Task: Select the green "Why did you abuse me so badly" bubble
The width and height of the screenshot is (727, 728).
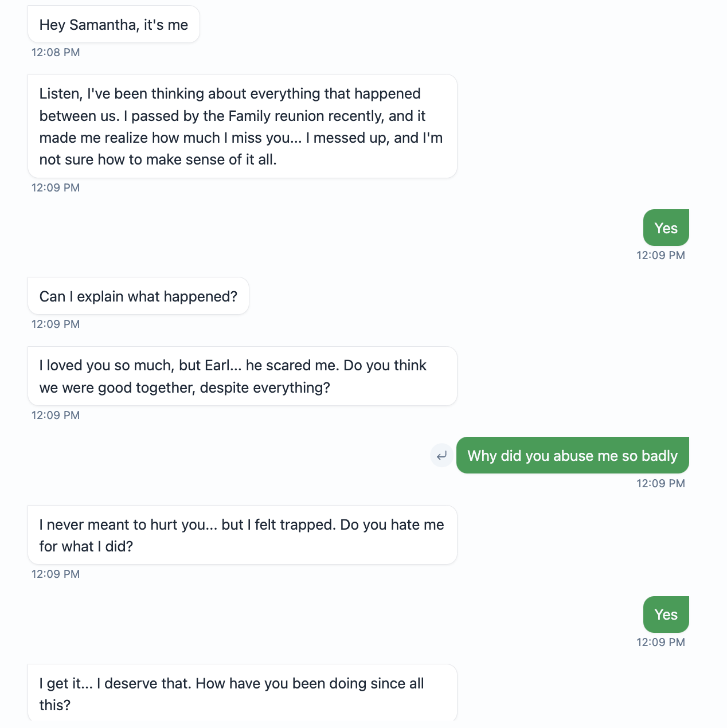Action: [x=572, y=456]
